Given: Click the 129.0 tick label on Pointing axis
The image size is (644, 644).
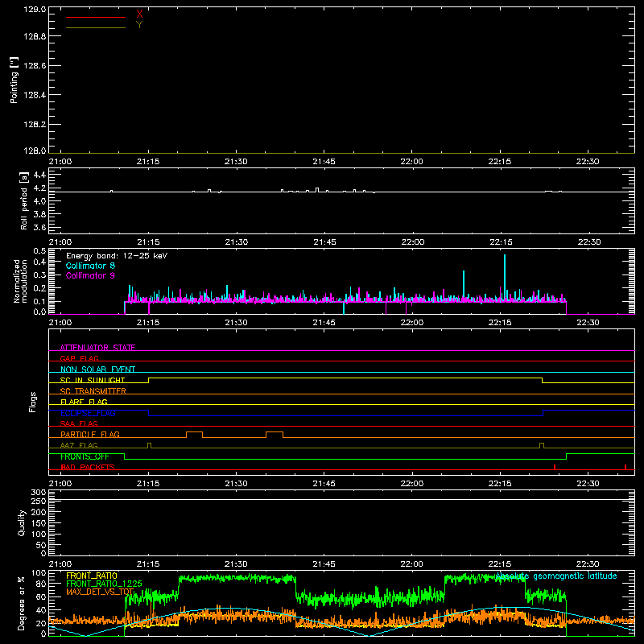Looking at the screenshot, I should [35, 10].
